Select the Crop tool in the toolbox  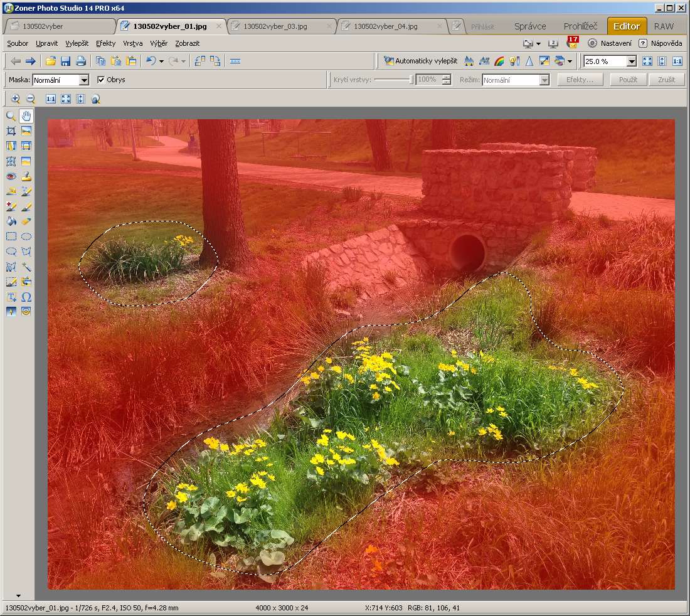[x=11, y=130]
